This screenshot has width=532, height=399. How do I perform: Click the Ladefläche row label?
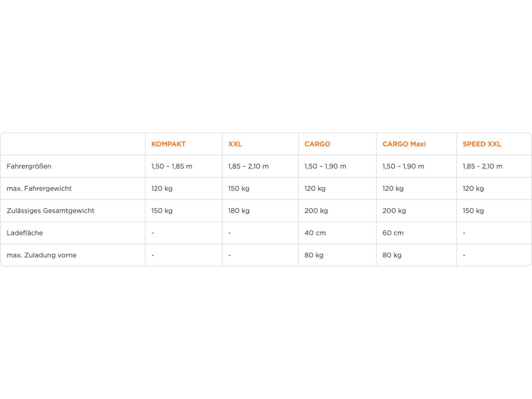tap(25, 233)
